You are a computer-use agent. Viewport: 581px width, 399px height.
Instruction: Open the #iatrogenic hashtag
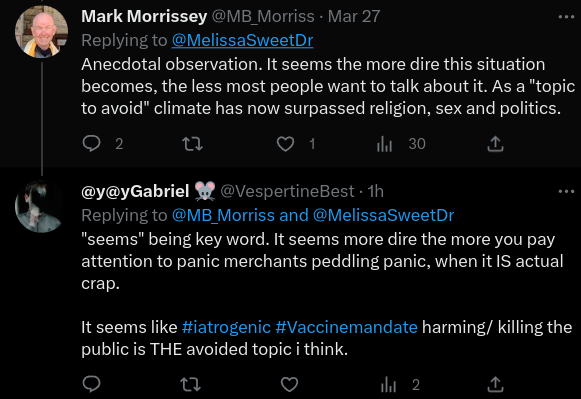click(226, 327)
